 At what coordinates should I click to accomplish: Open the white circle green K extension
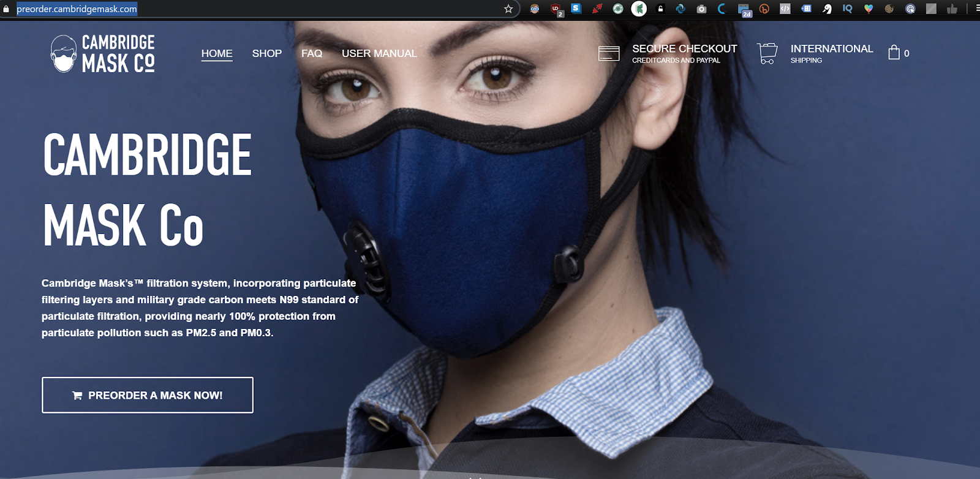[x=639, y=9]
